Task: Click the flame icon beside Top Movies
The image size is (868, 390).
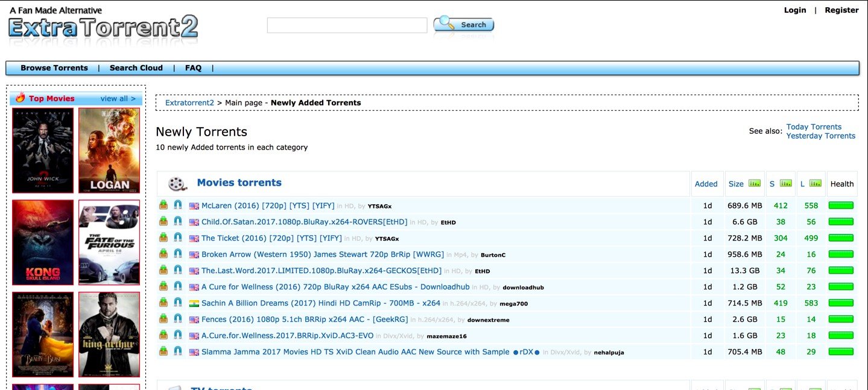Action: coord(21,98)
